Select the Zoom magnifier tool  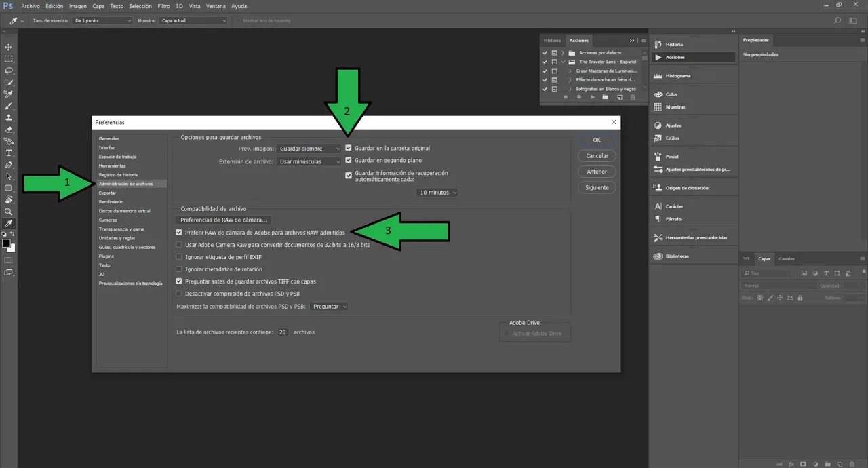pyautogui.click(x=9, y=212)
